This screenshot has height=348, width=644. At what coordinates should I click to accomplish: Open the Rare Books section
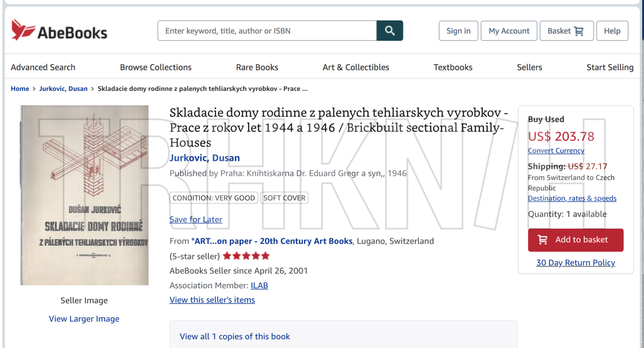coord(257,67)
